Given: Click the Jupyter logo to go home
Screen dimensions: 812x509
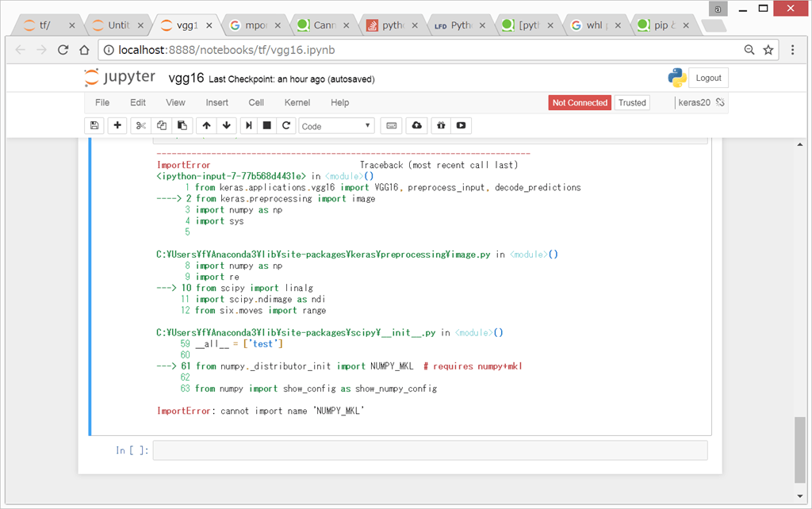Looking at the screenshot, I should click(120, 77).
